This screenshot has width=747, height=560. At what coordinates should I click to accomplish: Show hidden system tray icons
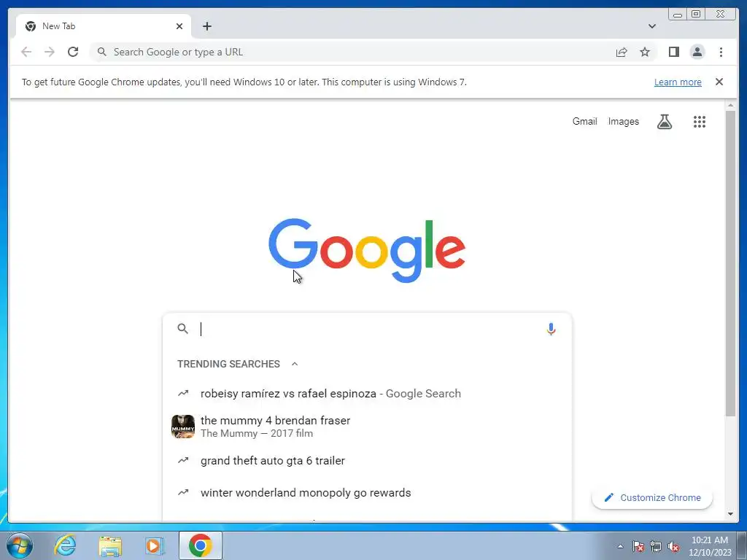[x=620, y=546]
